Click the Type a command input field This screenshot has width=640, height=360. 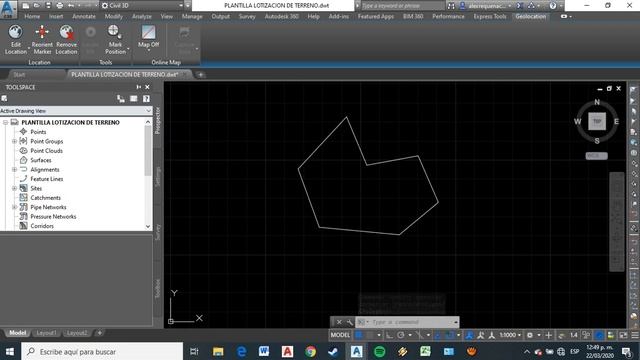click(407, 322)
